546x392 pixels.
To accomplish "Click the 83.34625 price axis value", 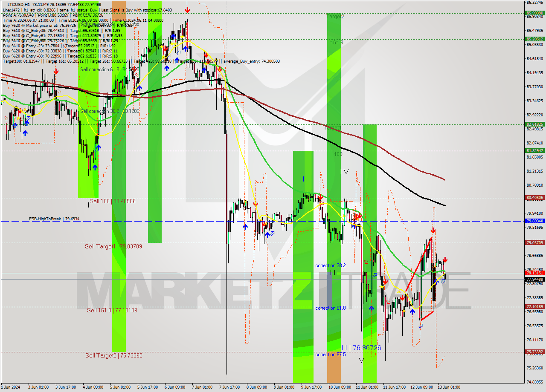I will click(534, 101).
